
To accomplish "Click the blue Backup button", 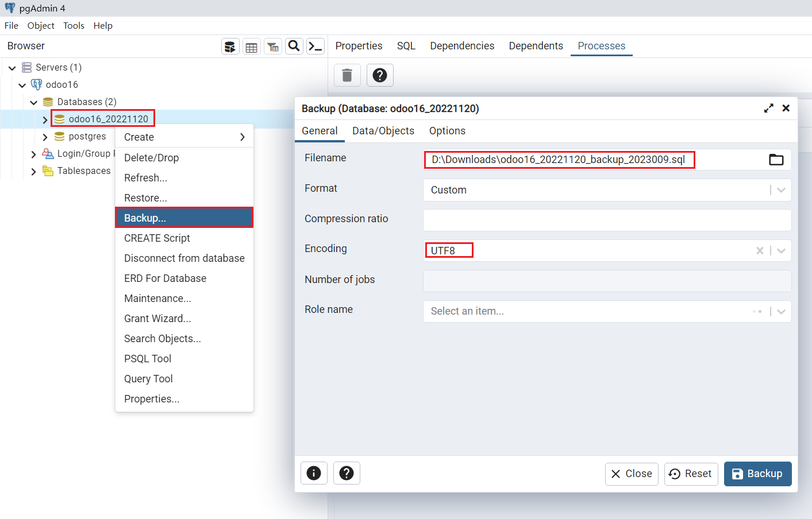I will tap(757, 474).
